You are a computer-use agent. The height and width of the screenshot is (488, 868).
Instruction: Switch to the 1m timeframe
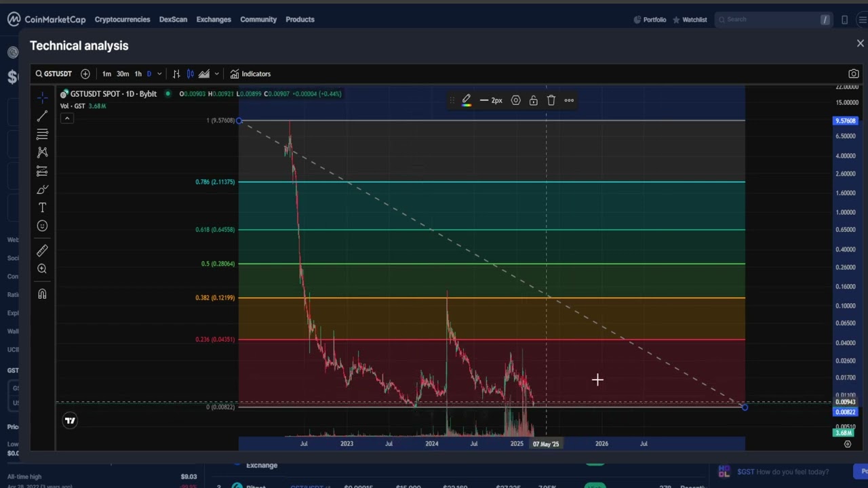pos(106,74)
